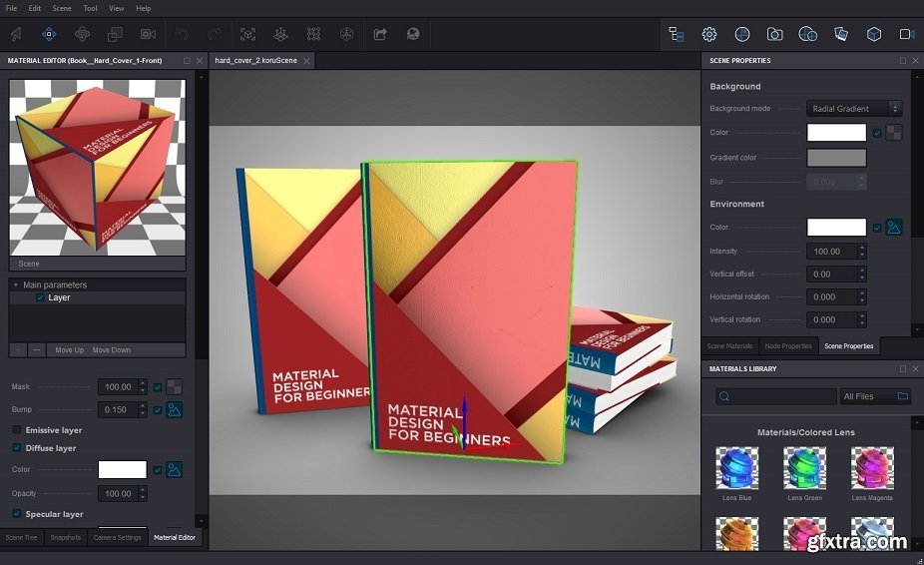Switch to the Camera Settings tab

coord(117,537)
